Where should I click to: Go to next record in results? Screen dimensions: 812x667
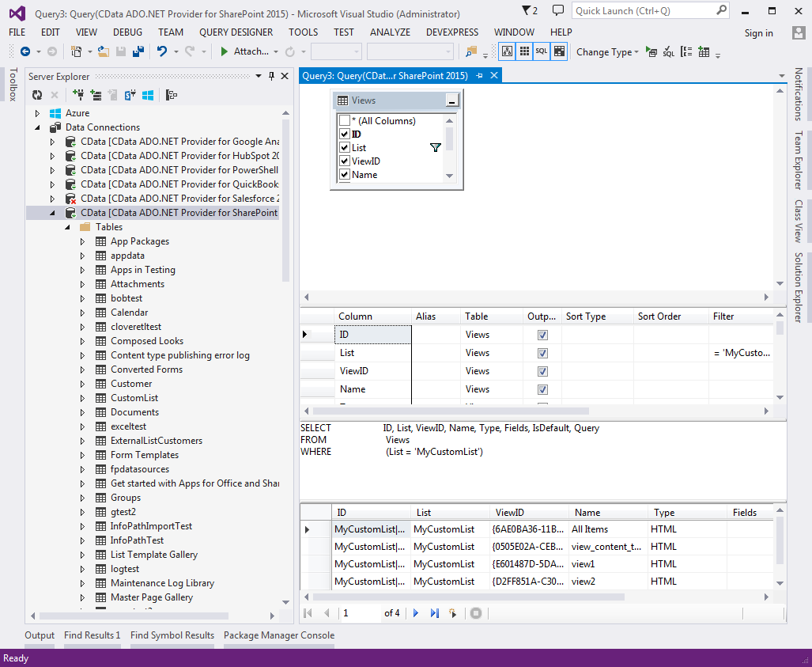(x=416, y=613)
